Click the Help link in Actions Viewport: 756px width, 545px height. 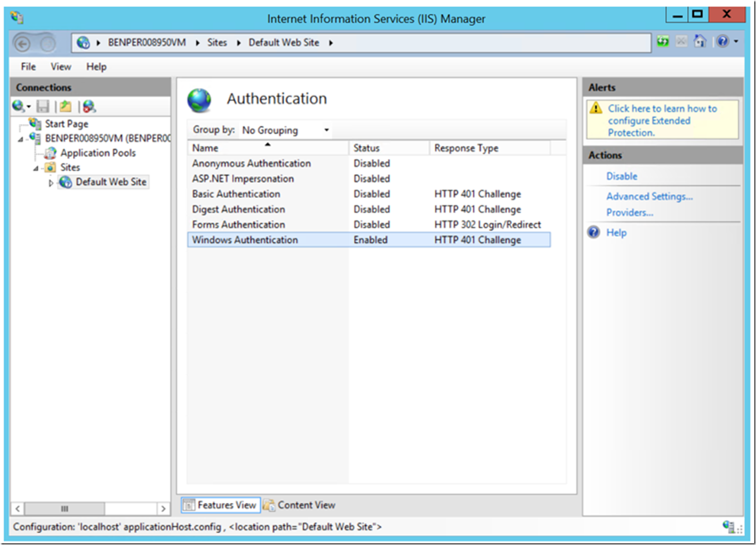click(x=616, y=232)
